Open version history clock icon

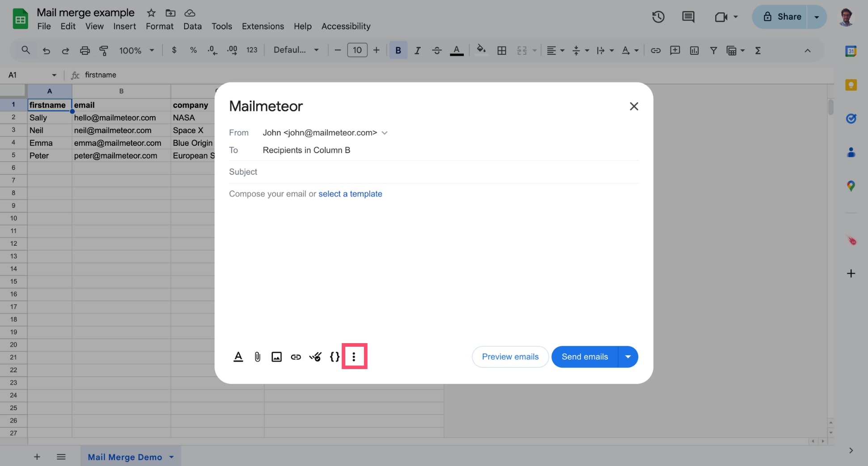[x=658, y=17]
